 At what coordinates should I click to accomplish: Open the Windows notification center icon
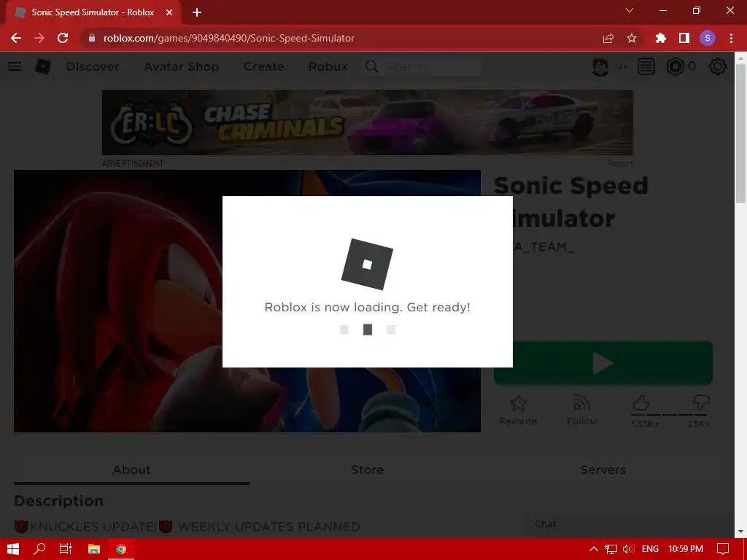723,549
